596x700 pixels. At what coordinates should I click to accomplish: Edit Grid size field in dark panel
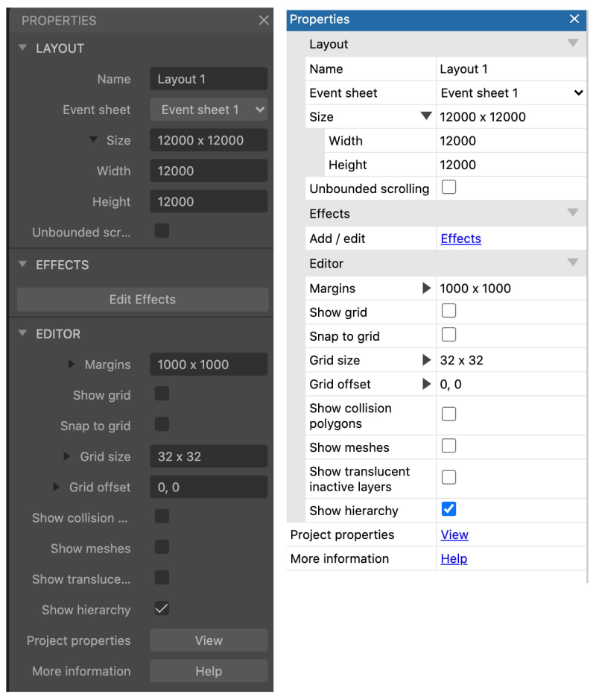pos(209,456)
